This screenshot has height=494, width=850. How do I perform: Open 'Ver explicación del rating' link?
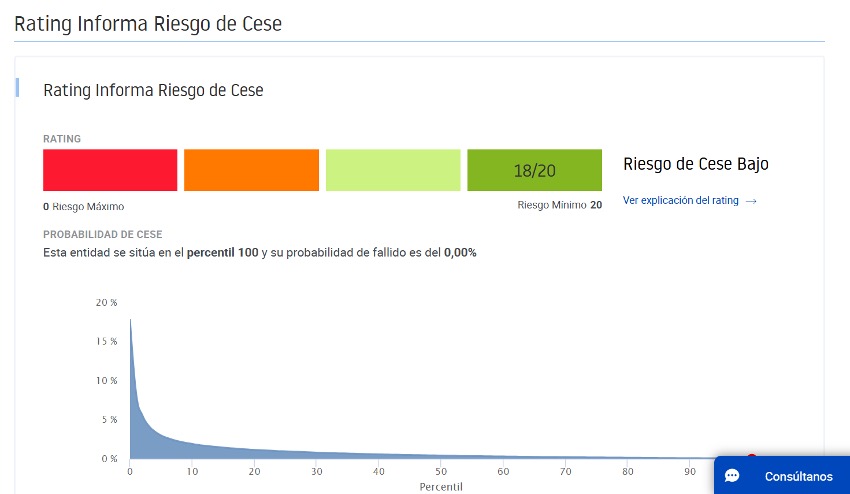pos(680,201)
